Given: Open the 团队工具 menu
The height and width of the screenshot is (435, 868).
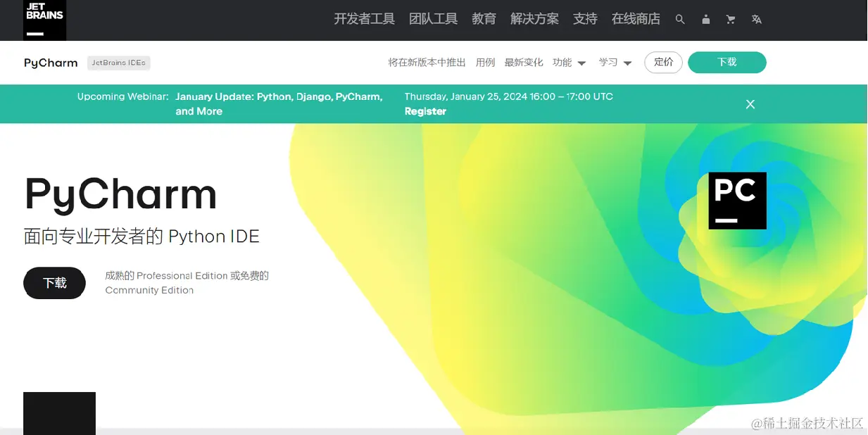Looking at the screenshot, I should (434, 19).
